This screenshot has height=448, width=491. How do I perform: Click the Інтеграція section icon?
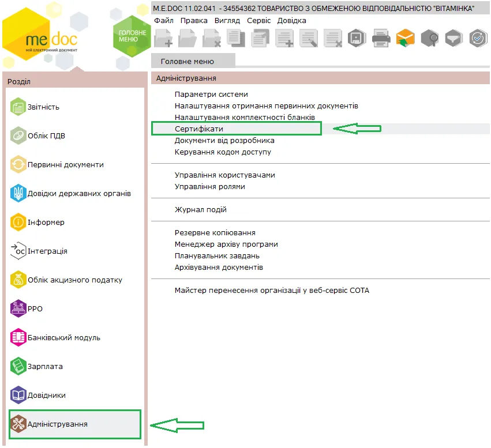point(18,251)
